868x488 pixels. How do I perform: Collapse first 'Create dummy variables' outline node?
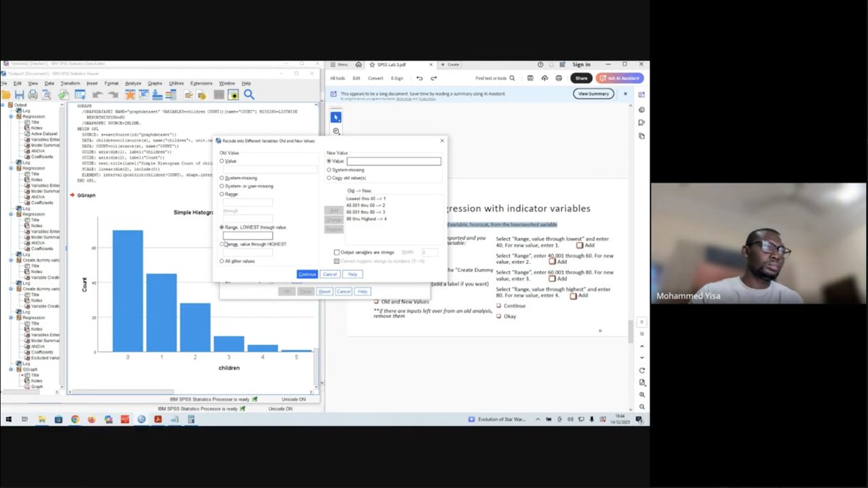coord(11,259)
